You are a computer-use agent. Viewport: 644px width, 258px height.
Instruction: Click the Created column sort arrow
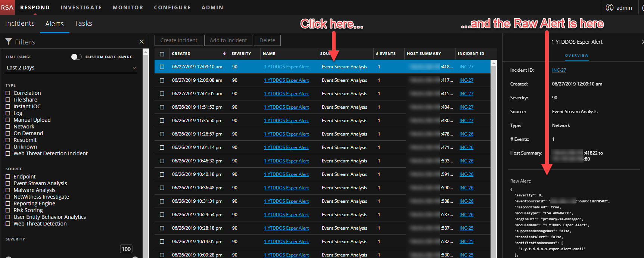tap(224, 54)
